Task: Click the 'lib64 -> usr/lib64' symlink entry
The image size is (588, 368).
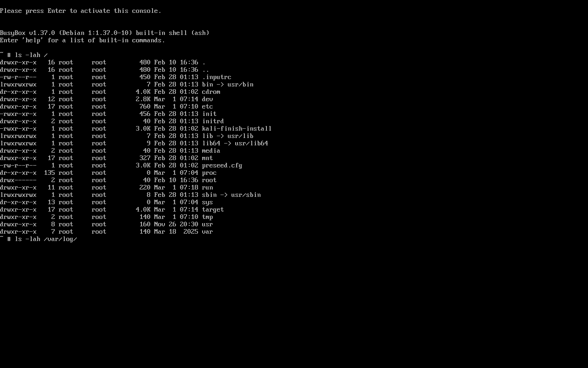Action: point(235,144)
